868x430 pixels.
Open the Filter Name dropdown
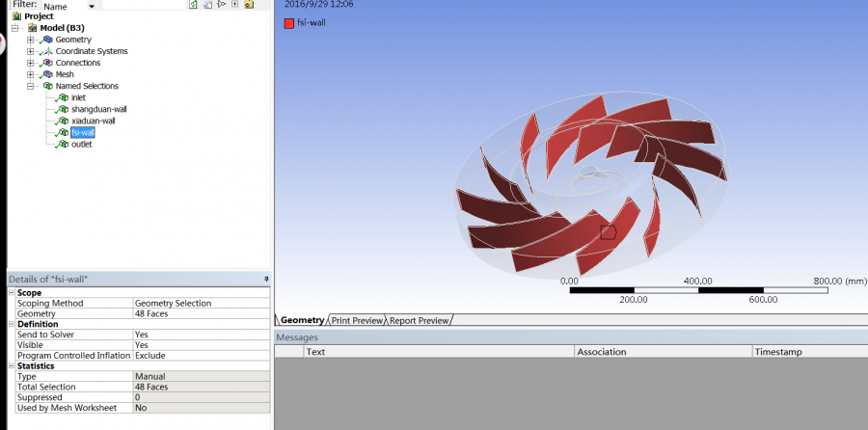pos(92,6)
